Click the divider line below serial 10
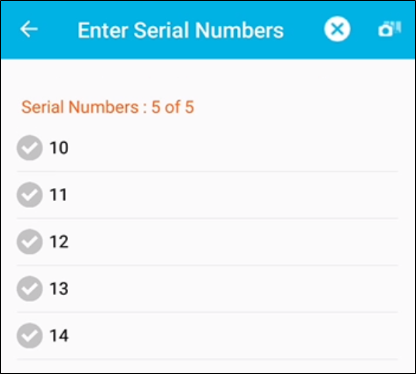The image size is (416, 374). tap(207, 172)
